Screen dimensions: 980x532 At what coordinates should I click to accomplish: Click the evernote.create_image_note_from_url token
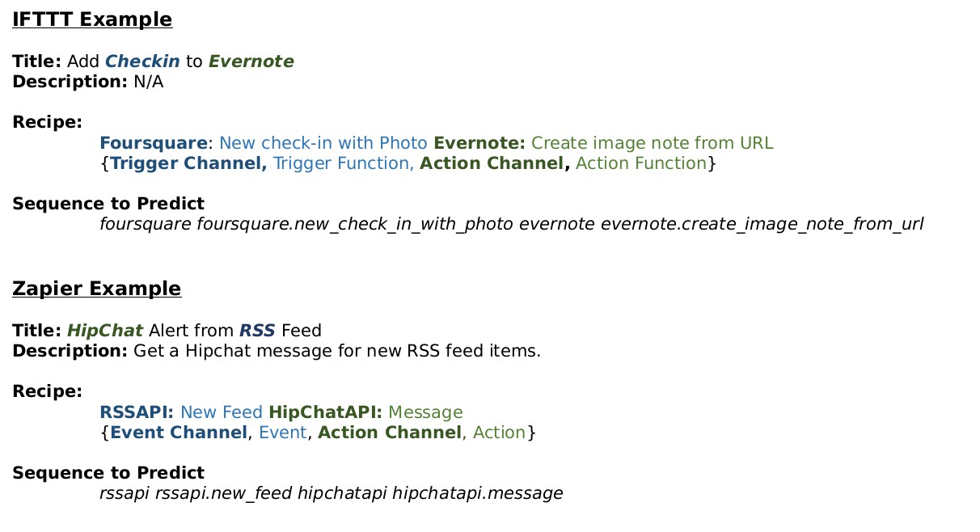click(762, 224)
